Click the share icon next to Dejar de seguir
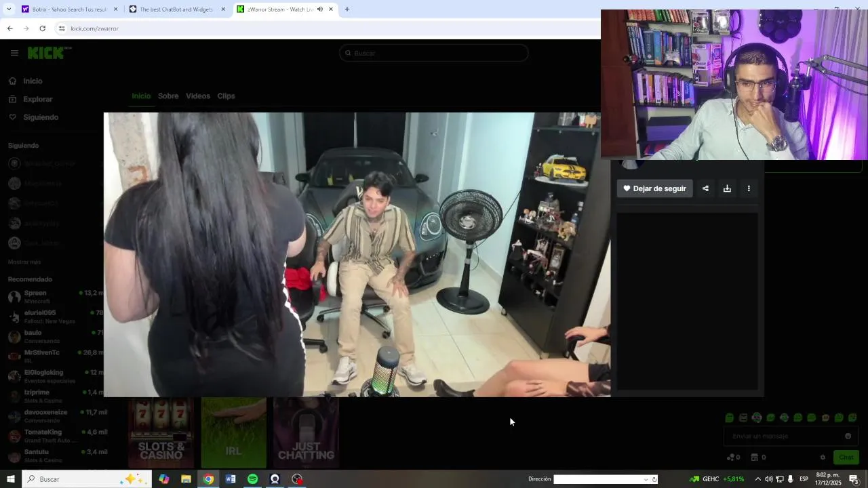Viewport: 868px width, 488px height. [x=705, y=188]
